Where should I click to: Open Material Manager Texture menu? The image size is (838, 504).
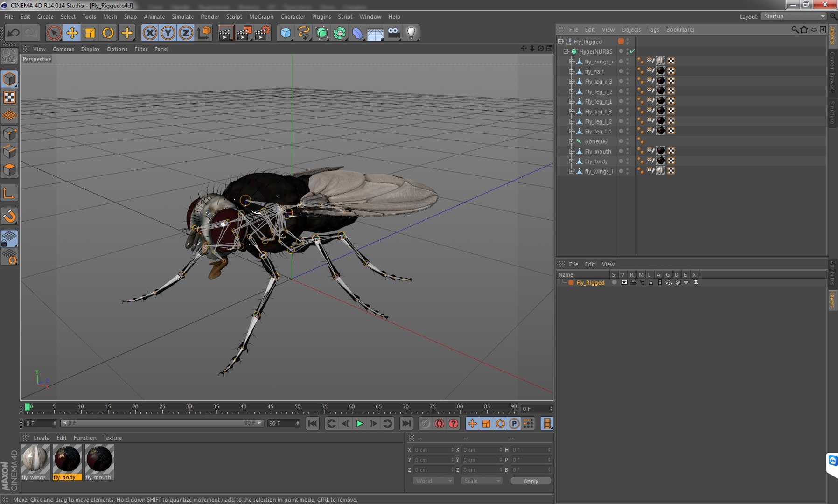[x=112, y=438]
